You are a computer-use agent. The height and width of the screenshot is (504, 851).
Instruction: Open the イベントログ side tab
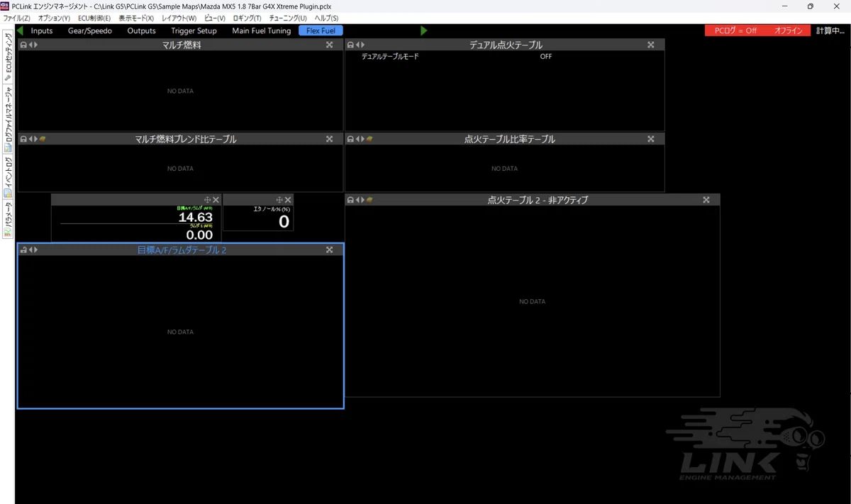pyautogui.click(x=8, y=177)
